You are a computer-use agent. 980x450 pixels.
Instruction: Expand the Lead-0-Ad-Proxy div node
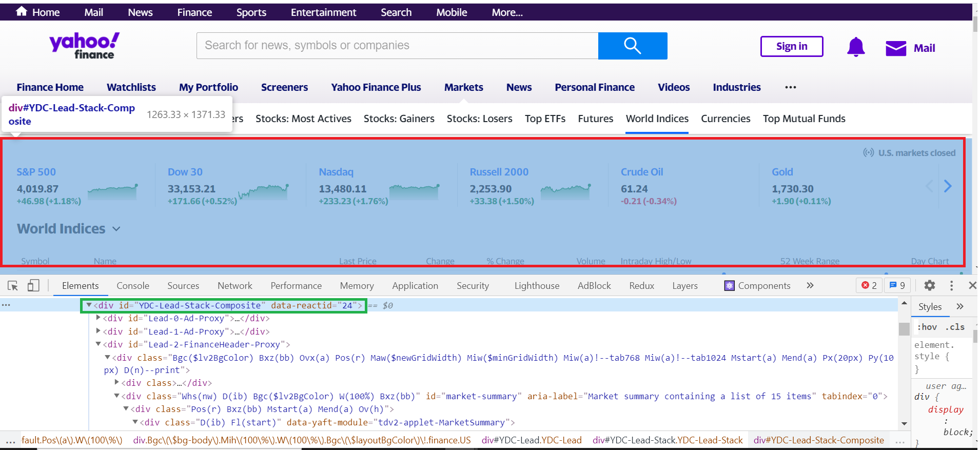click(x=99, y=318)
